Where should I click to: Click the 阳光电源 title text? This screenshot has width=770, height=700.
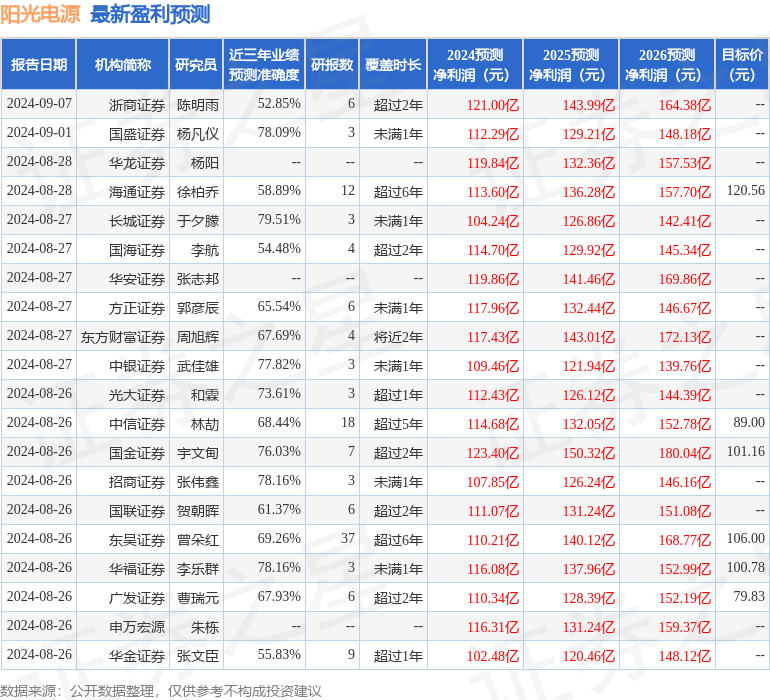point(40,14)
